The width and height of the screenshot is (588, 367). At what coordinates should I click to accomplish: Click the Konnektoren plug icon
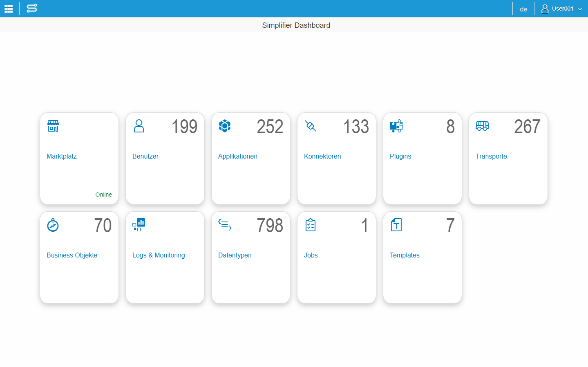pos(311,126)
